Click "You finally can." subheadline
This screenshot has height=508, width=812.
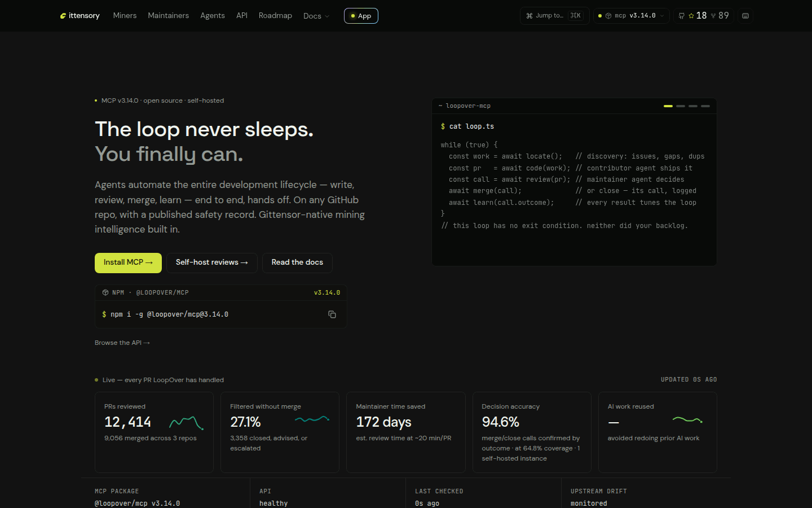[169, 154]
